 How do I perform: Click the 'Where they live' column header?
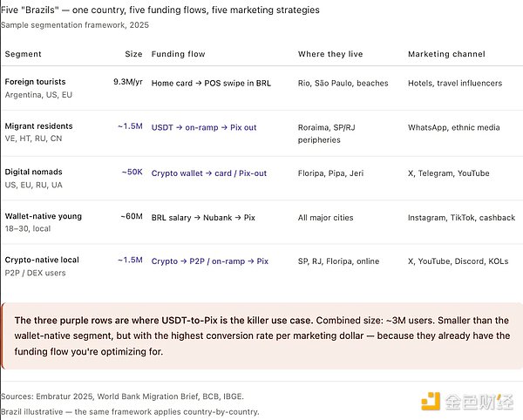(330, 54)
